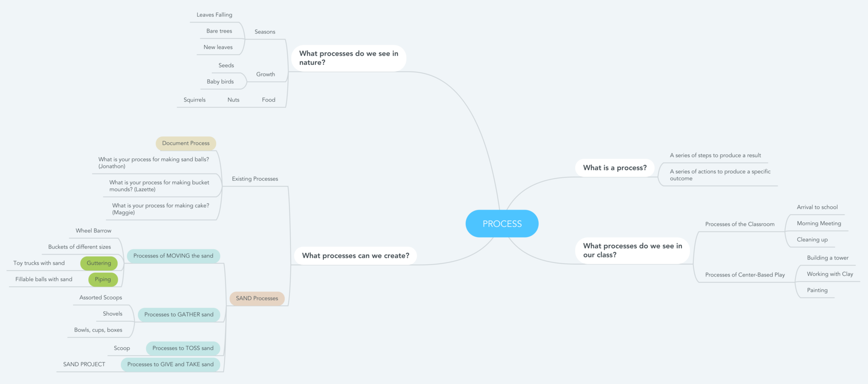The width and height of the screenshot is (868, 384).
Task: Select the green Piping node
Action: (x=103, y=279)
